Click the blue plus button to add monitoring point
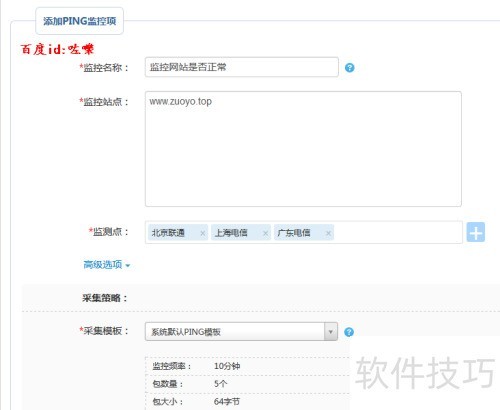 [x=476, y=232]
